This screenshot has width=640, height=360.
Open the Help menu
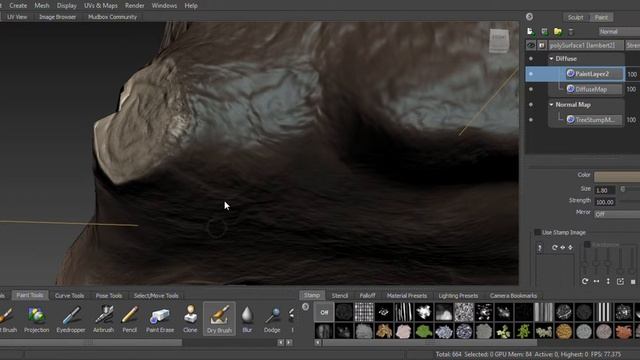191,6
